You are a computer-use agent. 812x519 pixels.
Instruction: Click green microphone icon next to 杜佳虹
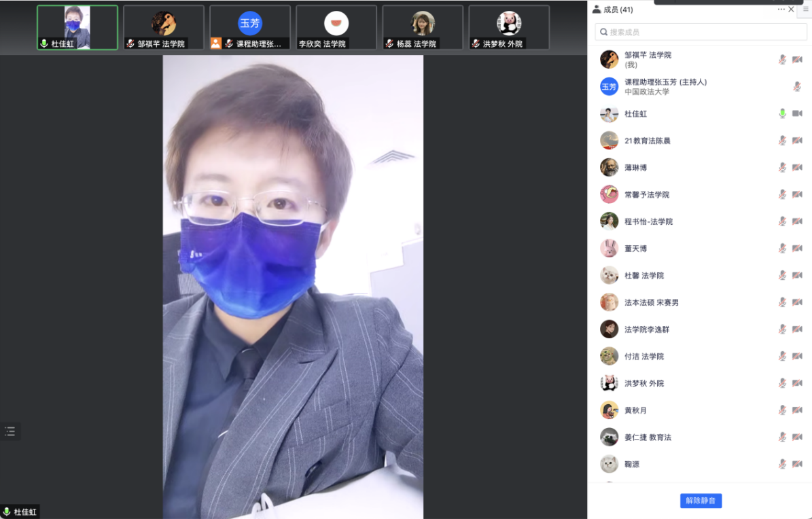tap(782, 113)
